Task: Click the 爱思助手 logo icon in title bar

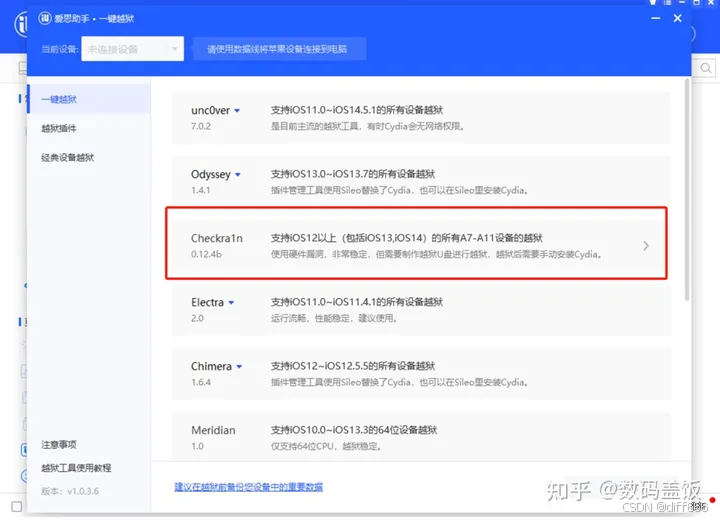Action: [45, 18]
